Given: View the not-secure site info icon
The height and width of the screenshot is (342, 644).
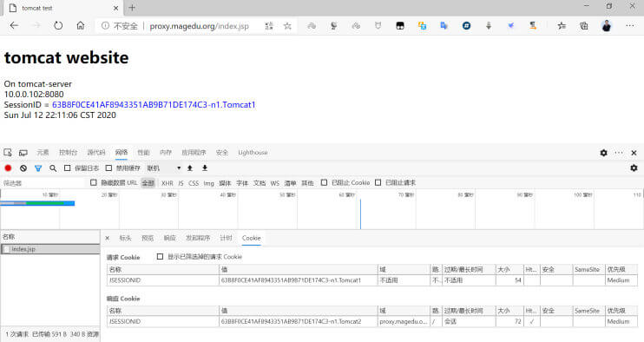Looking at the screenshot, I should pyautogui.click(x=106, y=26).
